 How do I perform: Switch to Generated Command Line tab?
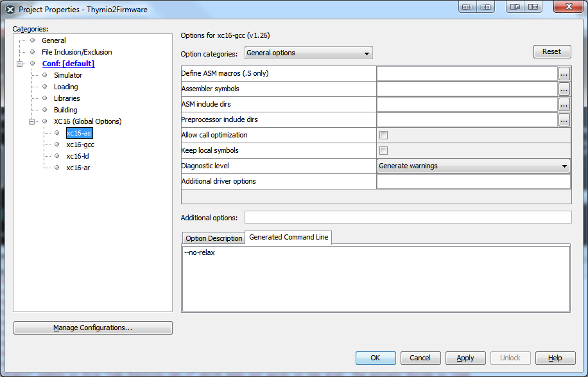click(x=288, y=237)
